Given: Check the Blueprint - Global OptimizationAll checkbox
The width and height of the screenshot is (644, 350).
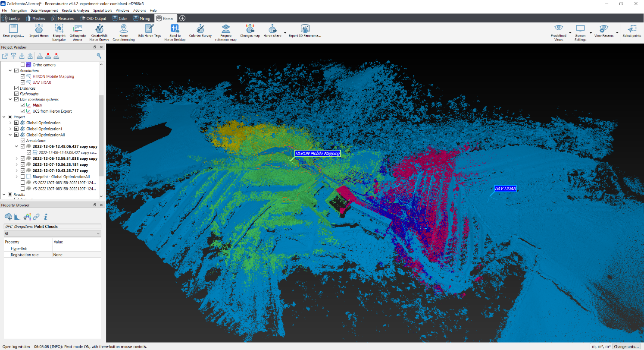Looking at the screenshot, I should tap(23, 177).
